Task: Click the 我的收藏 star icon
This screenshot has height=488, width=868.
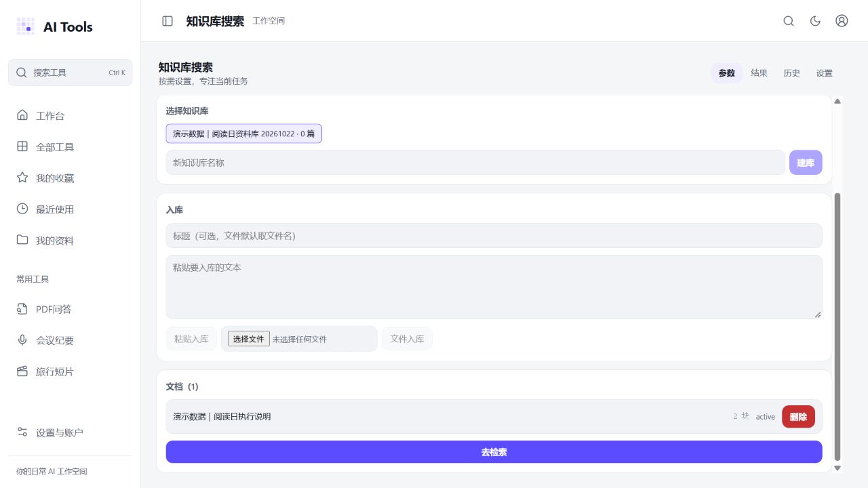Action: (x=22, y=178)
